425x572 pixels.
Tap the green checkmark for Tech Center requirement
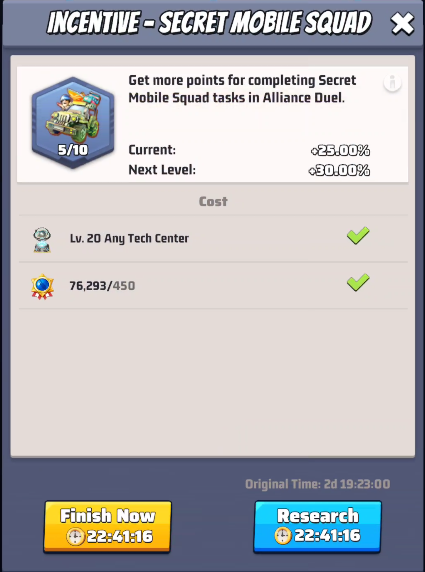(x=358, y=236)
